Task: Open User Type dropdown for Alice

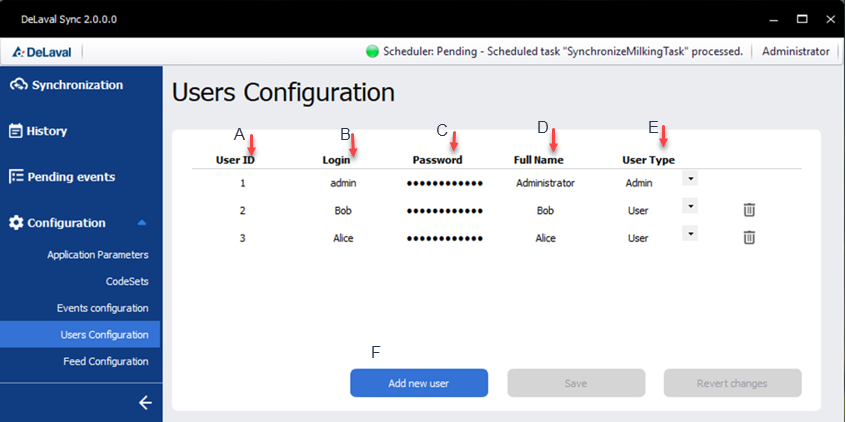Action: [x=690, y=233]
